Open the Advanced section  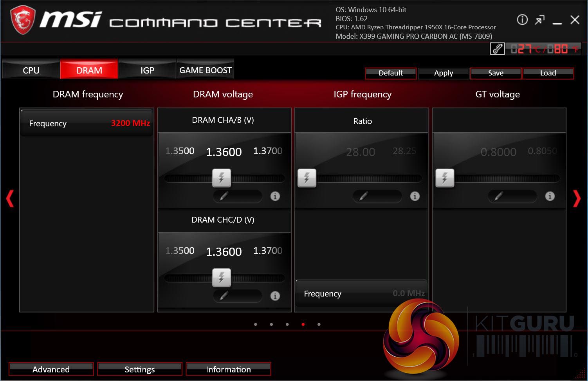click(51, 369)
